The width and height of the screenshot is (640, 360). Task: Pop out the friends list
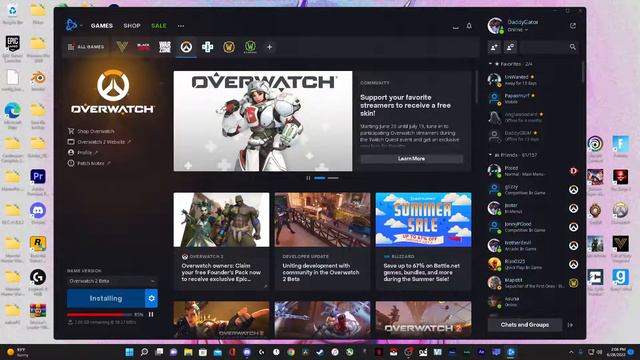(573, 25)
